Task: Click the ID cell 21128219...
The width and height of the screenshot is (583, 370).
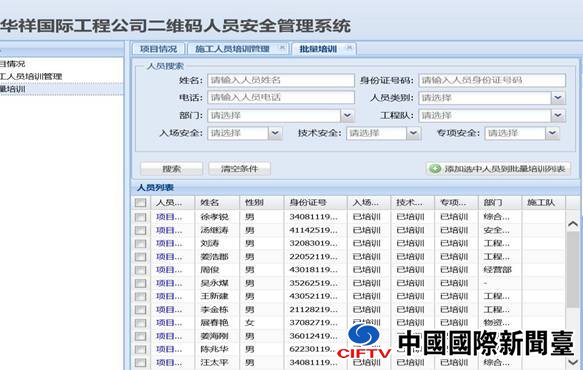Action: pyautogui.click(x=313, y=310)
